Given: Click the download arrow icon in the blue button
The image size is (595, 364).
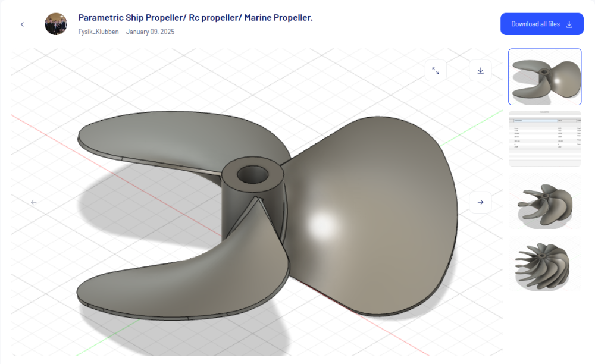Looking at the screenshot, I should (x=569, y=24).
